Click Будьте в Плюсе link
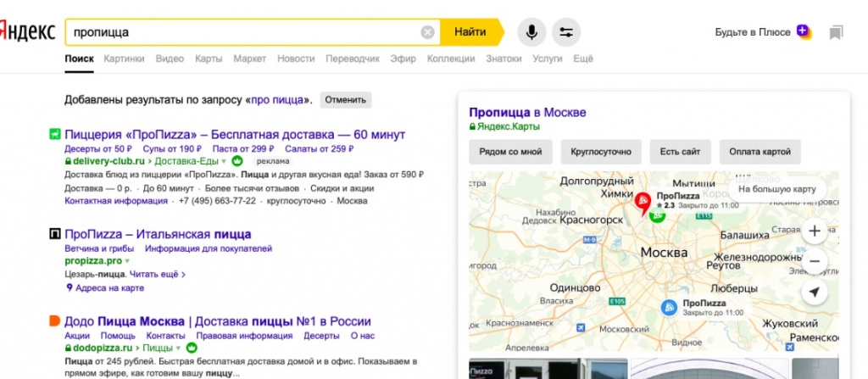Screen dimensions: 868x379 coord(753,32)
